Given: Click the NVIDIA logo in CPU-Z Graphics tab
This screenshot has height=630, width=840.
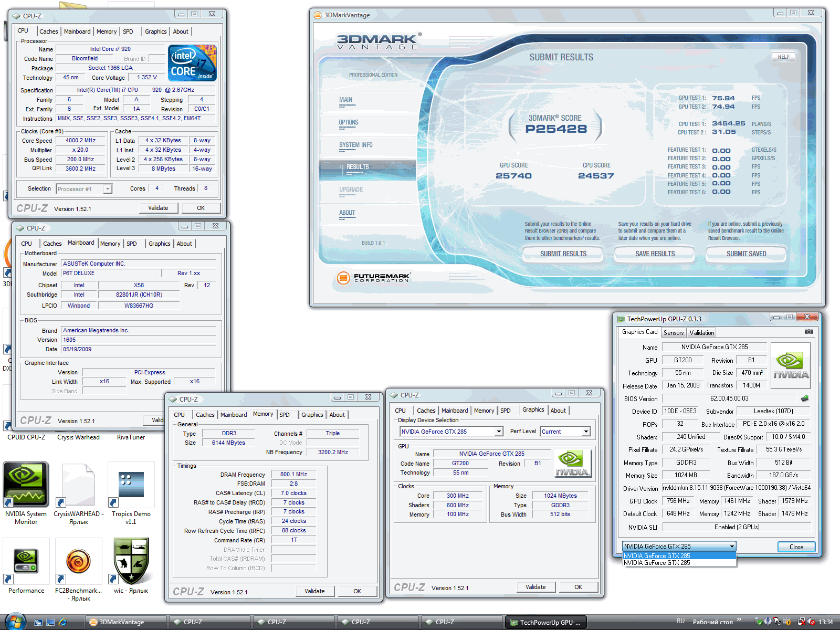Looking at the screenshot, I should tap(572, 464).
